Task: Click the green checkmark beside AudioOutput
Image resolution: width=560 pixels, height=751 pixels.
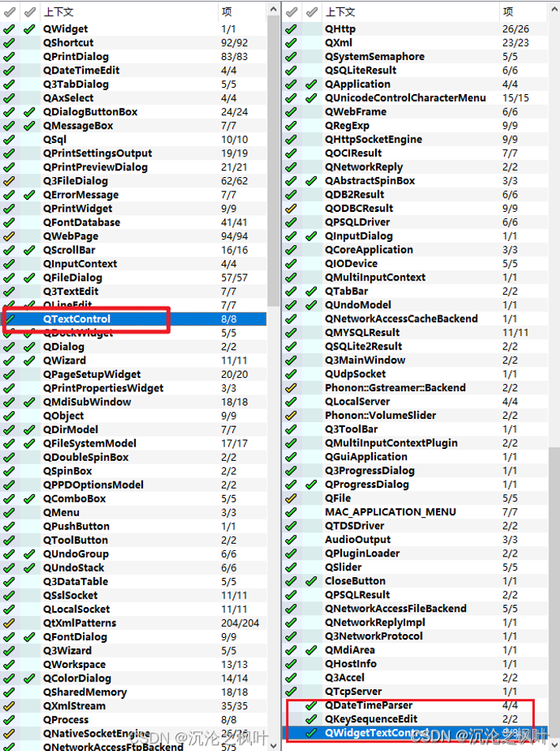Action: coord(291,540)
